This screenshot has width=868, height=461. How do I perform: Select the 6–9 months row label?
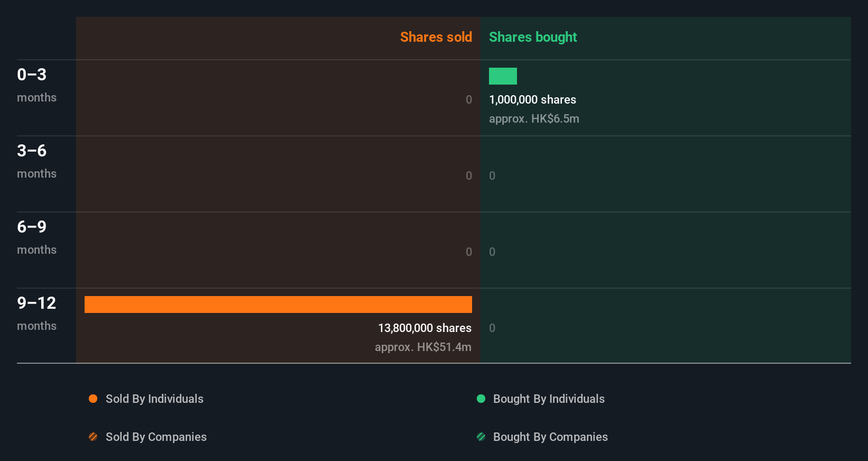36,237
